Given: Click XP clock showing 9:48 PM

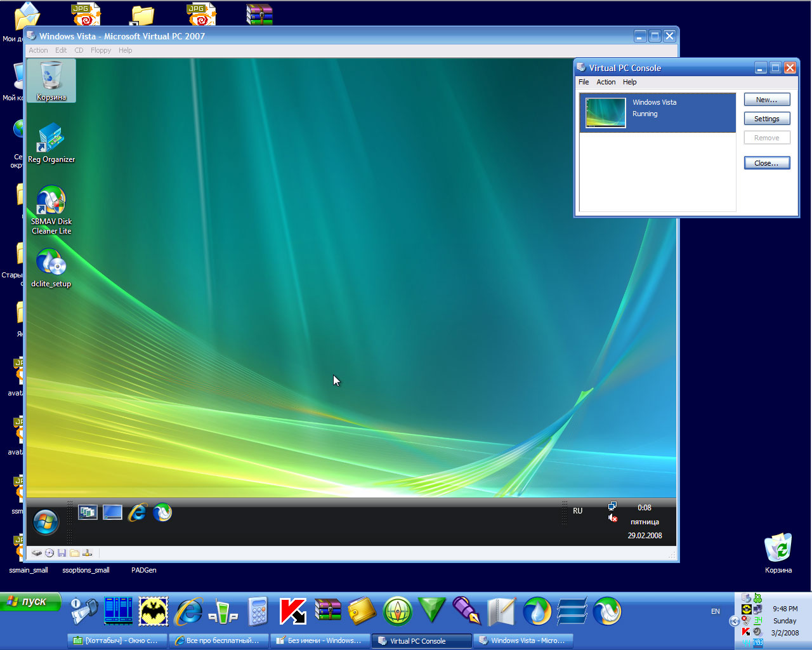Looking at the screenshot, I should (x=785, y=609).
